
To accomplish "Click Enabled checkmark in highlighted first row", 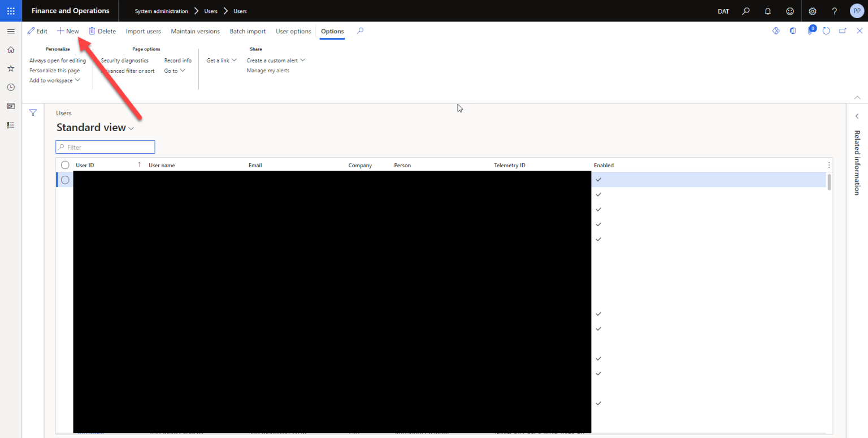I will tap(598, 180).
